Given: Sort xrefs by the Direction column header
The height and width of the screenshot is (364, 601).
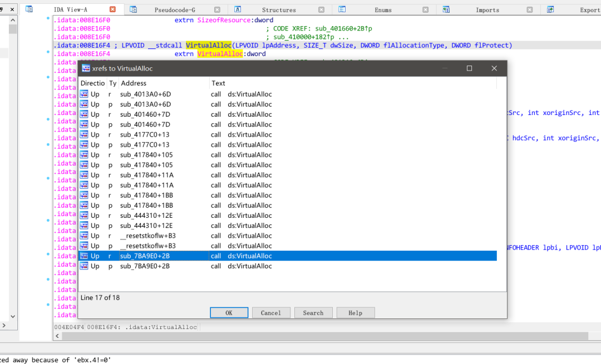Looking at the screenshot, I should pos(92,83).
